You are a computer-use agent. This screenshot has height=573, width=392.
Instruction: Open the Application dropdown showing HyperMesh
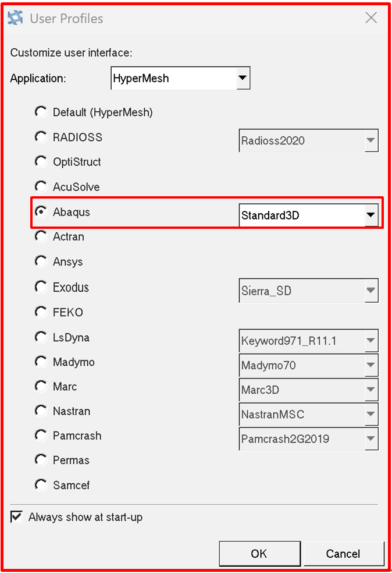pyautogui.click(x=180, y=78)
